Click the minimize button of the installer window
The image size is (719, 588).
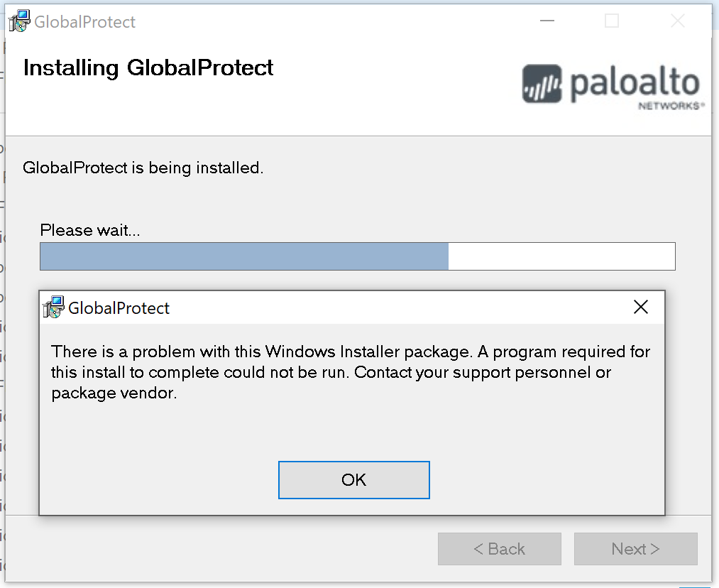[547, 21]
